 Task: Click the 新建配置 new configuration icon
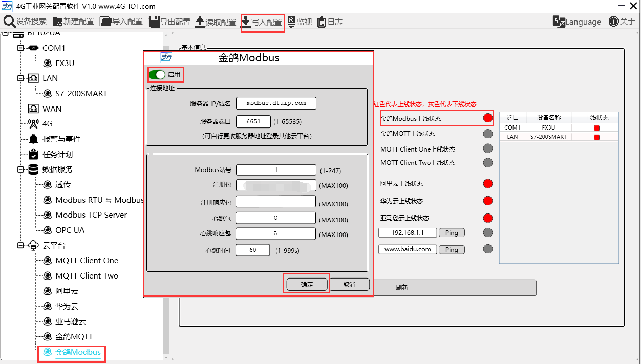click(57, 22)
